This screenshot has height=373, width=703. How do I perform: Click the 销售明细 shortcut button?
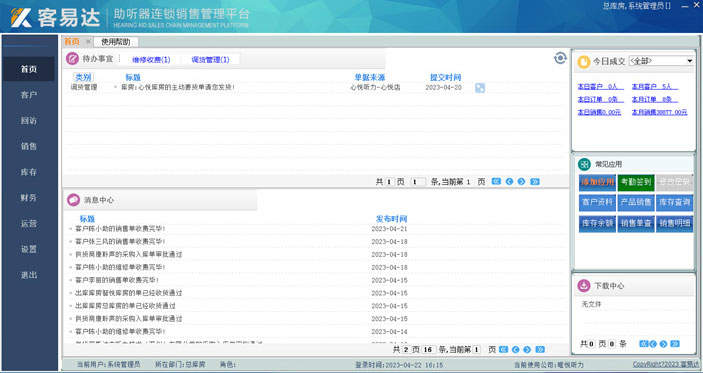point(674,223)
